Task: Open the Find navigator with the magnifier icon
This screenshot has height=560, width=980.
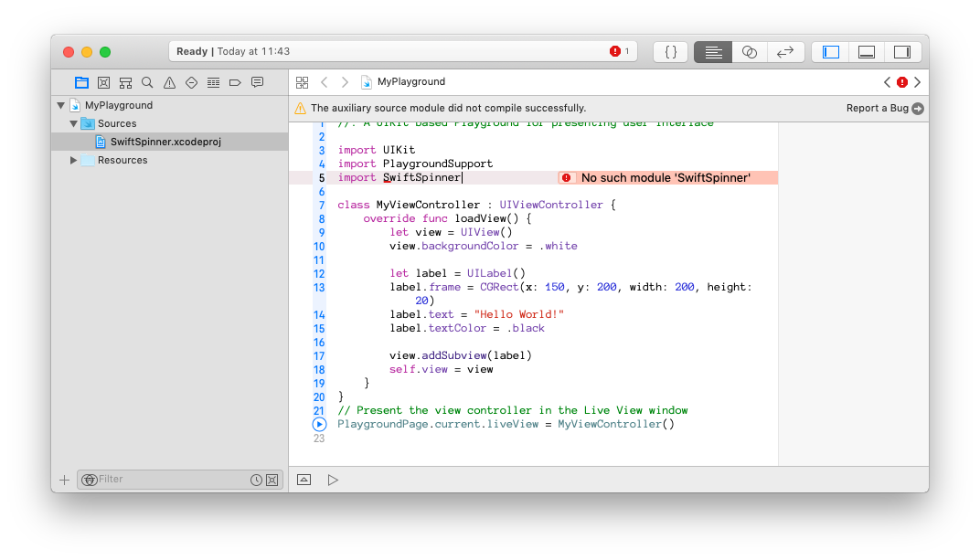Action: (x=147, y=82)
